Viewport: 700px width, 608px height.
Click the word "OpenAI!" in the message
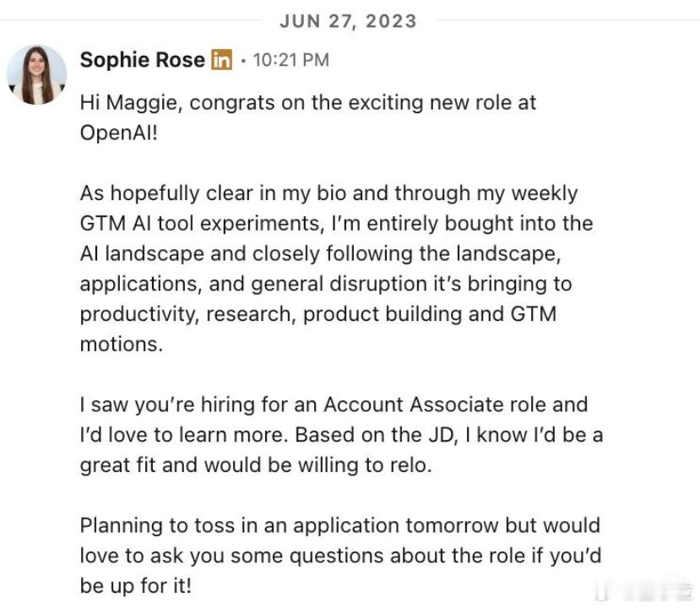click(x=119, y=133)
